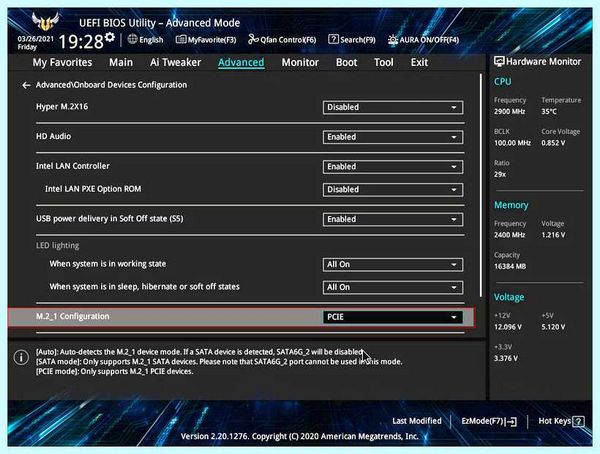The height and width of the screenshot is (454, 600).
Task: Click the Advanced\Onboard Devices Configuration breadcrumb
Action: click(x=111, y=85)
